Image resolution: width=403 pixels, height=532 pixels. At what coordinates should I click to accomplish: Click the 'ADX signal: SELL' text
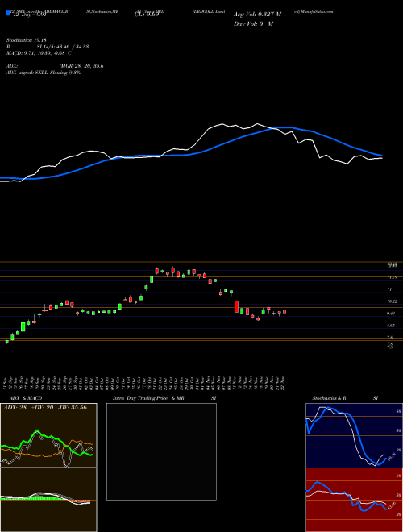27,73
